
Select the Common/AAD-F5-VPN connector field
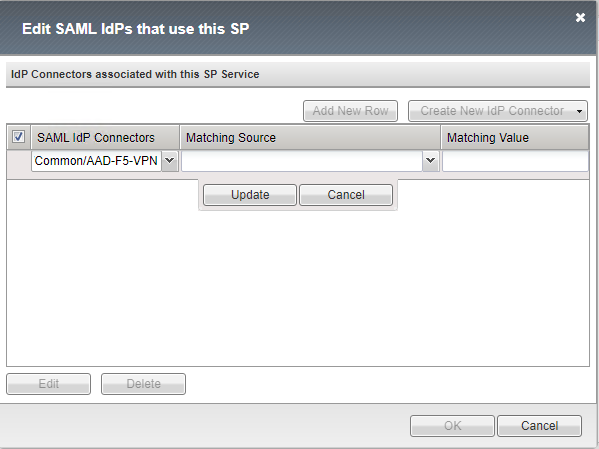click(96, 161)
